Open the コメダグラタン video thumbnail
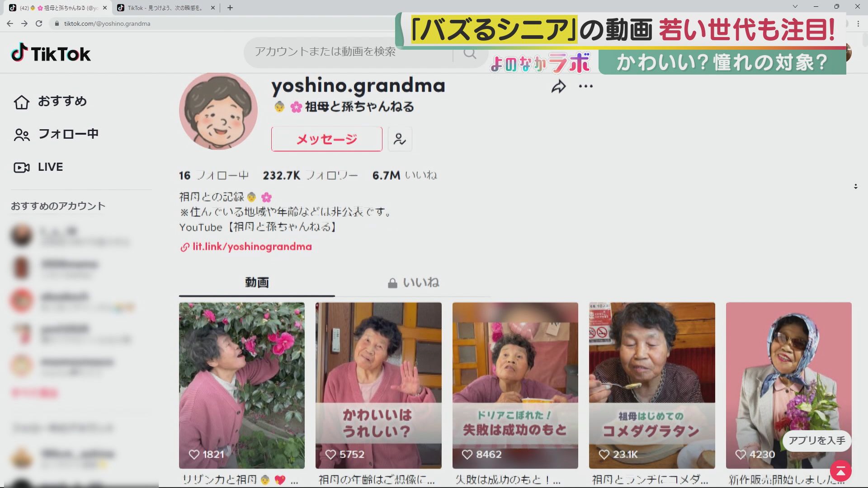Image resolution: width=868 pixels, height=488 pixels. click(651, 385)
